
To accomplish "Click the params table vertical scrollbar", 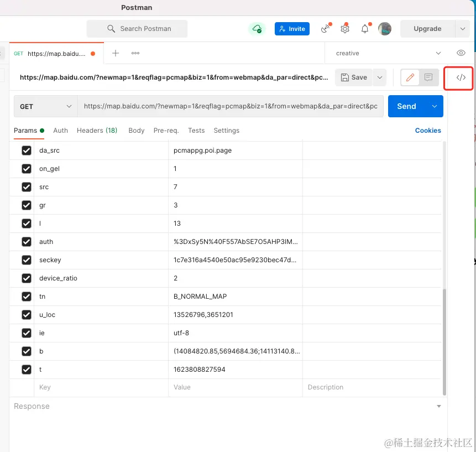I will [x=444, y=342].
